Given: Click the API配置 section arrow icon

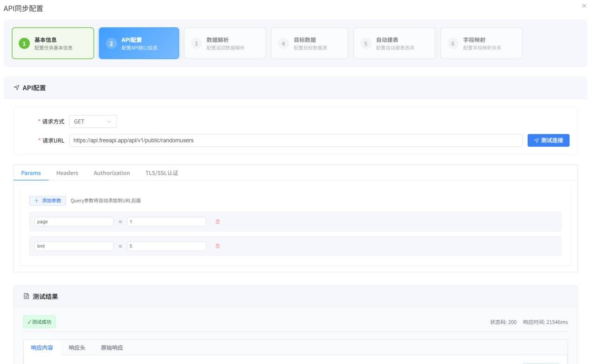Looking at the screenshot, I should [17, 88].
